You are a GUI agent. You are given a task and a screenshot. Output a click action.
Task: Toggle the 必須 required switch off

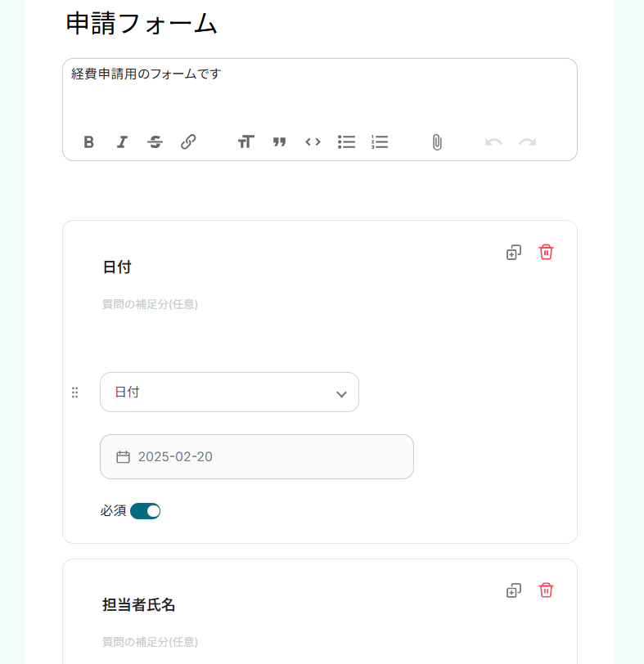(146, 511)
